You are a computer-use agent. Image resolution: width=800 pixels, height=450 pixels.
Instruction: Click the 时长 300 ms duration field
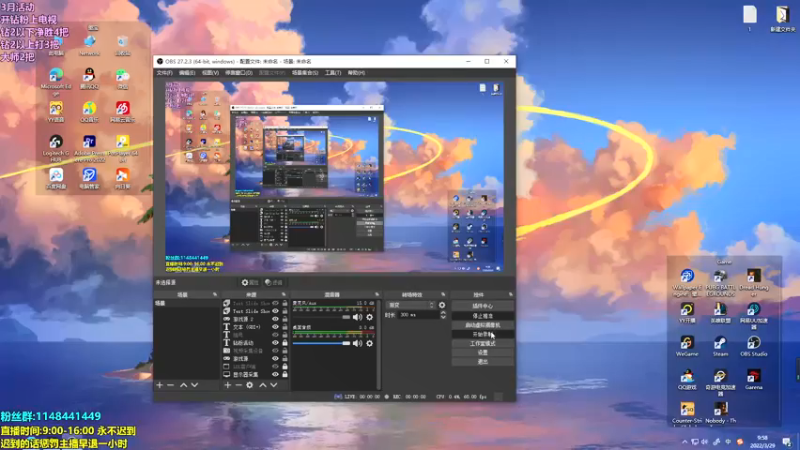coord(418,315)
